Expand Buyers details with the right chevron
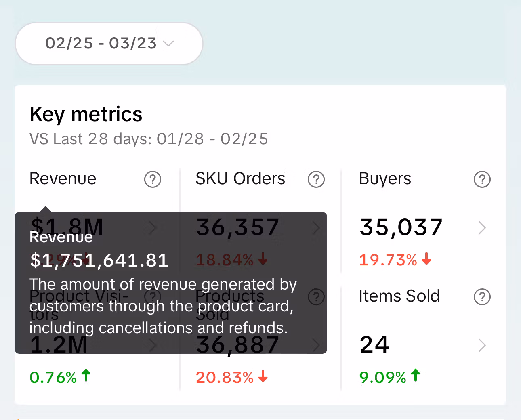 (482, 228)
